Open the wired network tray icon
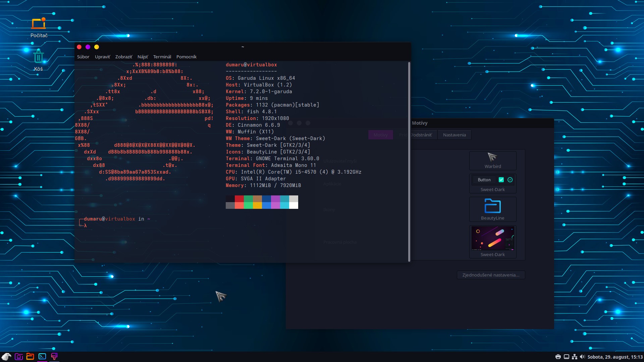The image size is (644, 362). coord(575,357)
